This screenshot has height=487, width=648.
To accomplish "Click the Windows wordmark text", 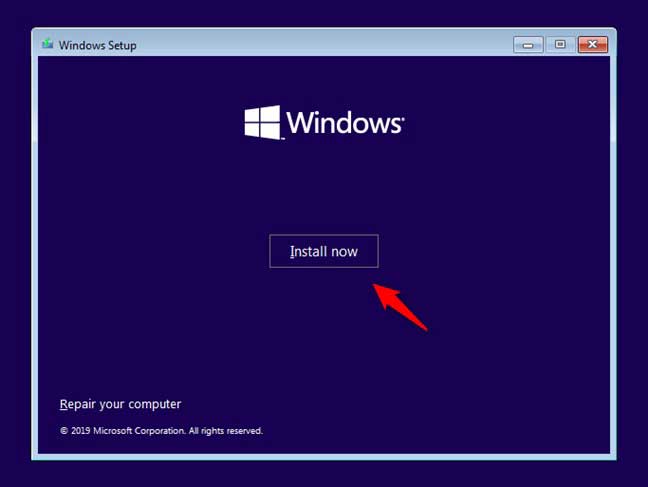I will pos(344,123).
